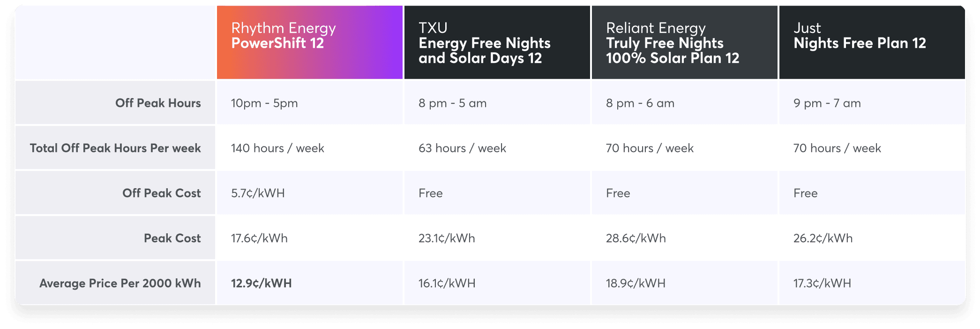Select the 5.7¢/kWH off peak cost
The height and width of the screenshot is (329, 980).
click(x=258, y=193)
